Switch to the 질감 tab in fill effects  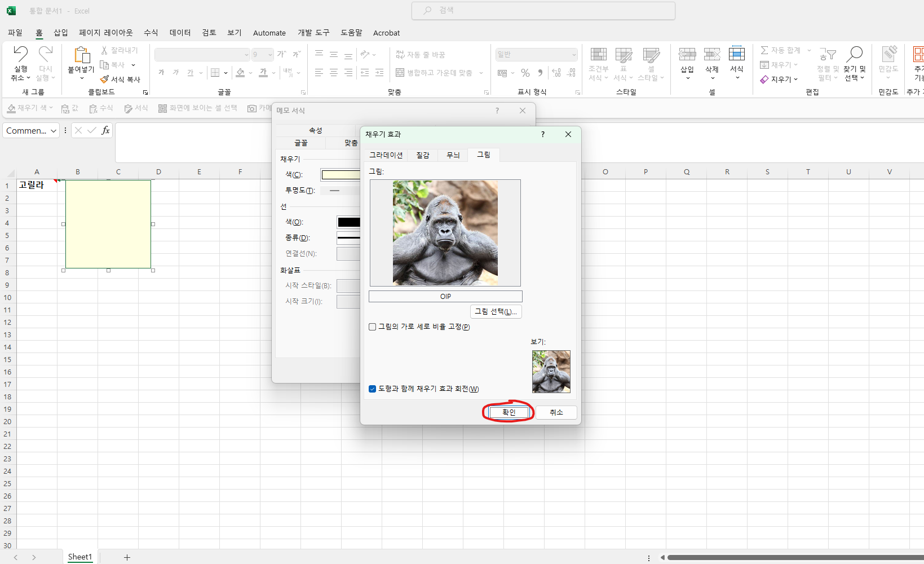click(423, 155)
